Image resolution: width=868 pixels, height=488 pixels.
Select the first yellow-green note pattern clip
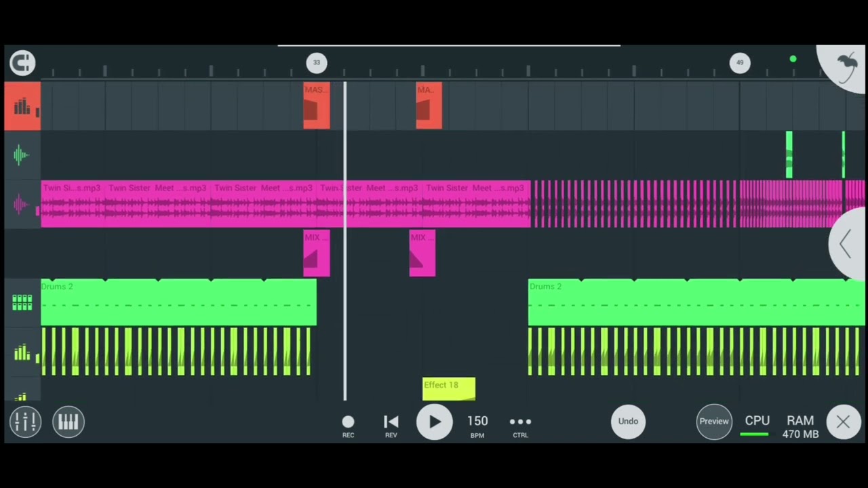pos(176,352)
